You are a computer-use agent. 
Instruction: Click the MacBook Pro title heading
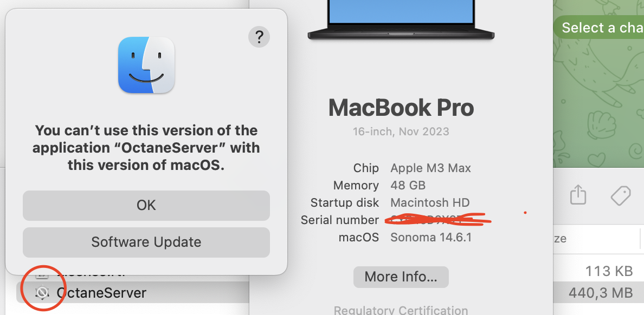tap(401, 108)
